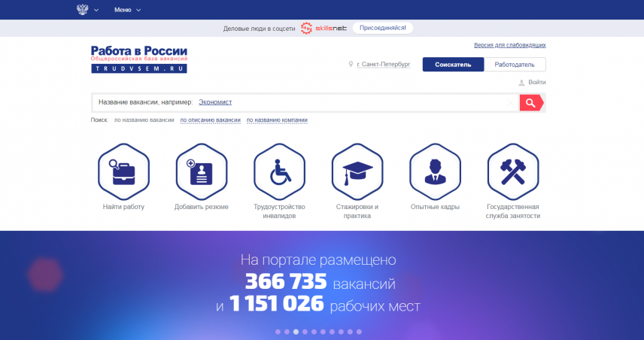Open the Найти работу text label
This screenshot has height=340, width=644.
(123, 207)
